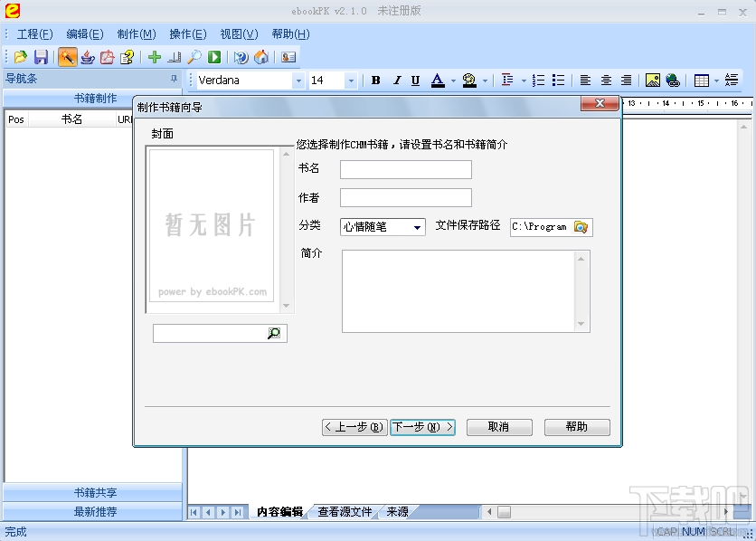Click the 下一步(N) button

421,427
